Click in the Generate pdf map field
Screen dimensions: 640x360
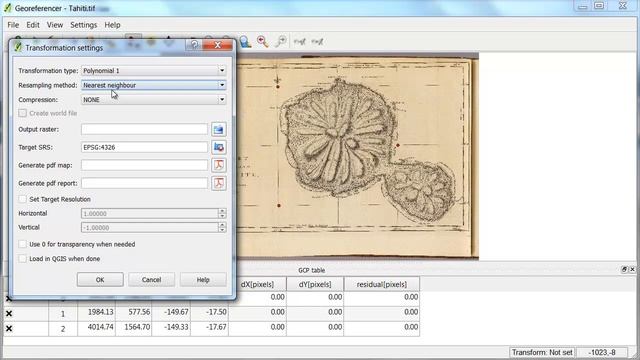point(144,165)
